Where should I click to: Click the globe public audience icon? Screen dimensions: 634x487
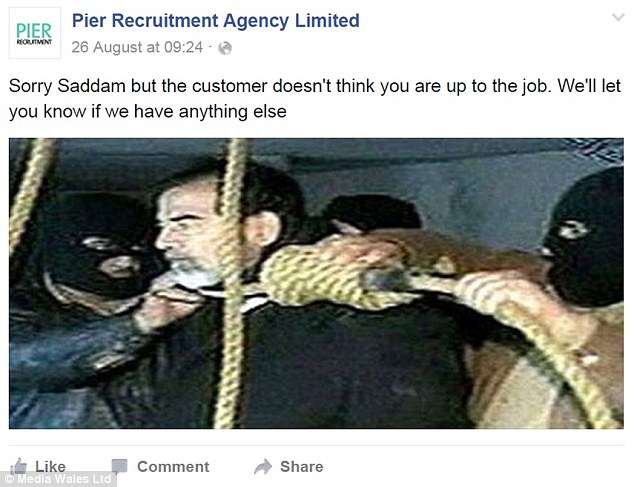225,48
